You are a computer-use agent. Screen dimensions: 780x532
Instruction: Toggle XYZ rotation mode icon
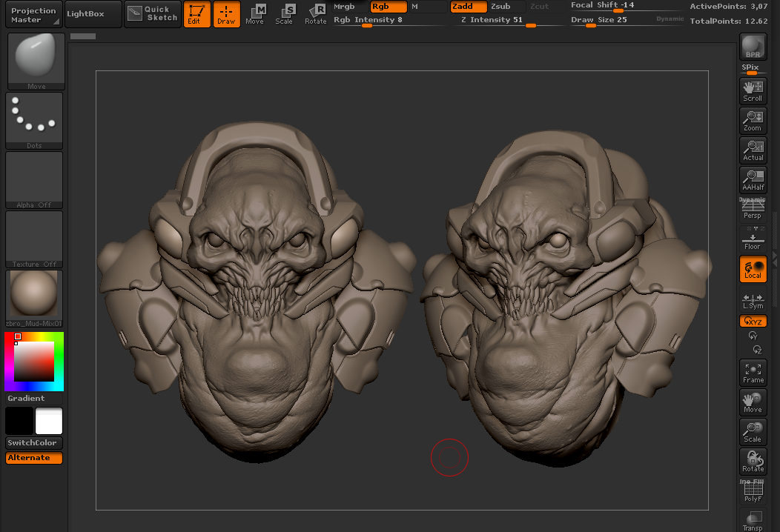[x=753, y=321]
